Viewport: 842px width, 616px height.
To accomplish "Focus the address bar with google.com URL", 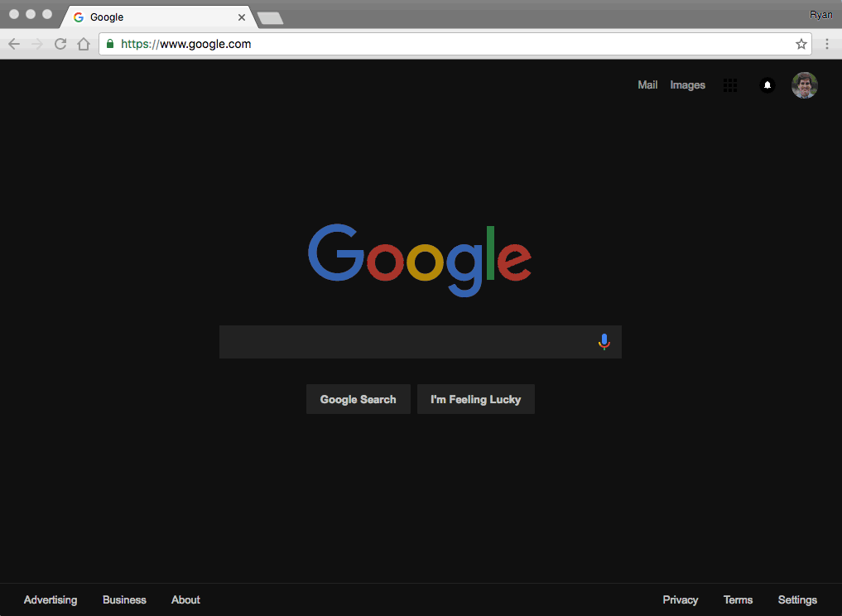I will (455, 44).
